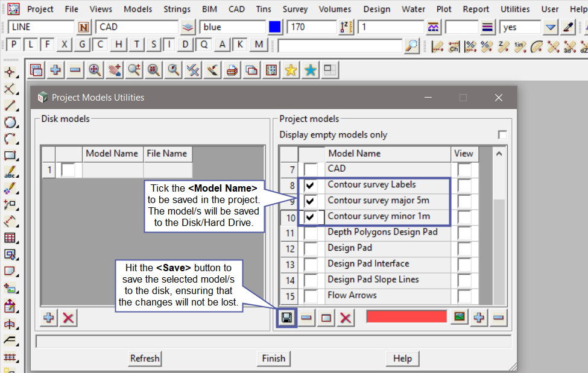
Task: Click the yellow star icon in view toolbar
Action: point(291,70)
